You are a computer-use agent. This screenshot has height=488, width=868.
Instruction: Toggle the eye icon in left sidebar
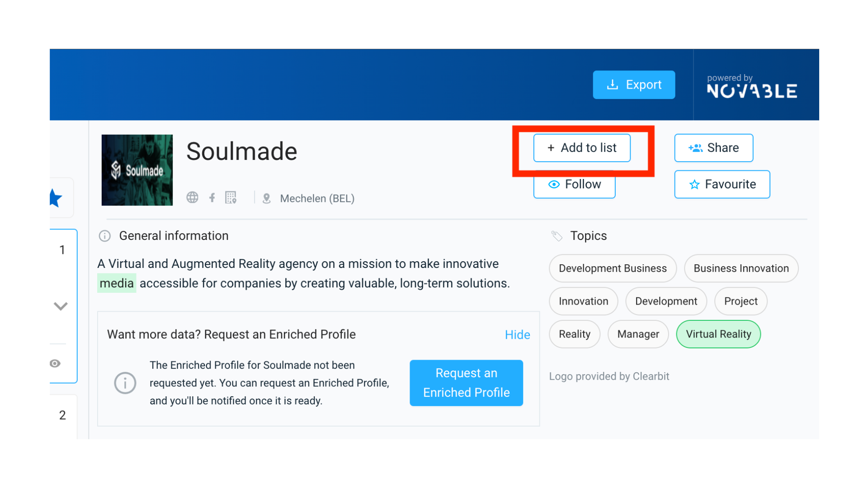55,363
